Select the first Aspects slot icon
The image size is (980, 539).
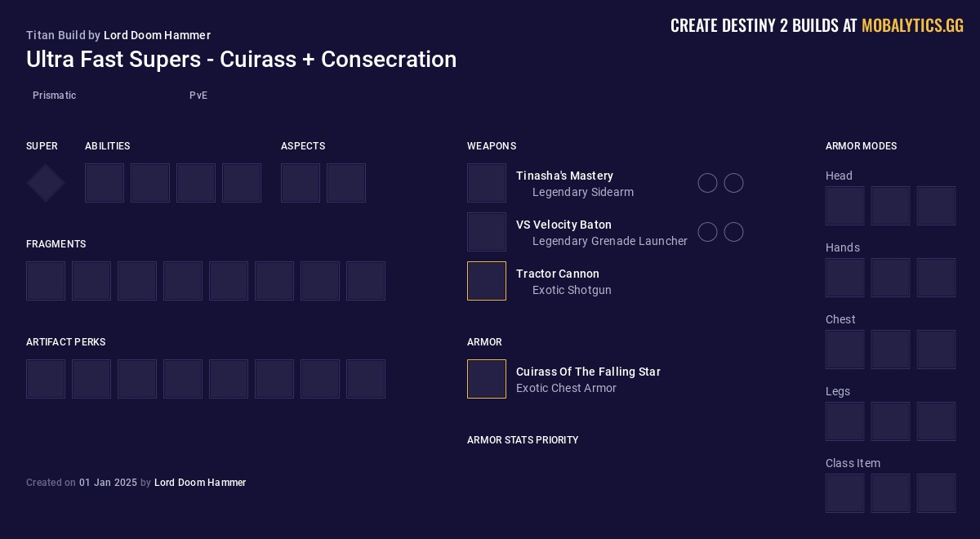point(301,183)
